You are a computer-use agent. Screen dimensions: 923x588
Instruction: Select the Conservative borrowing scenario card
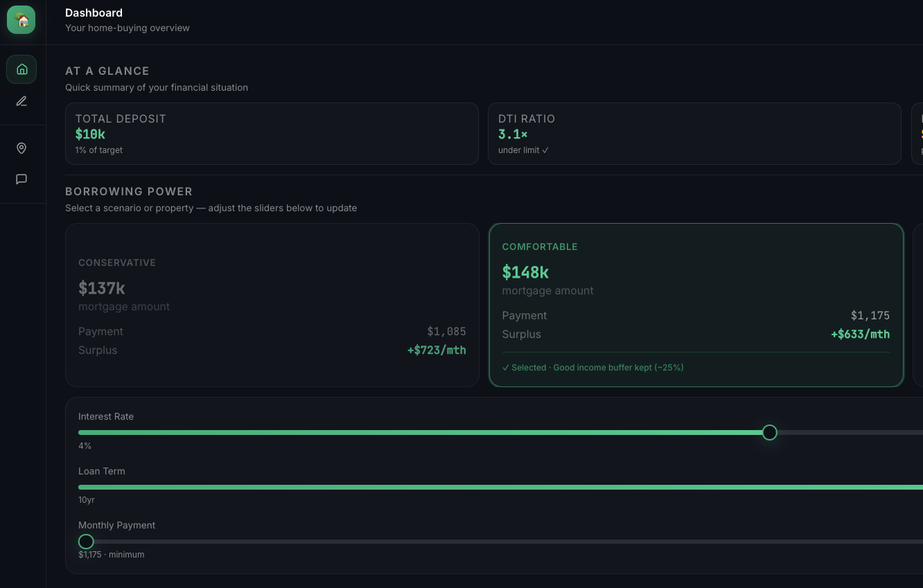coord(272,305)
